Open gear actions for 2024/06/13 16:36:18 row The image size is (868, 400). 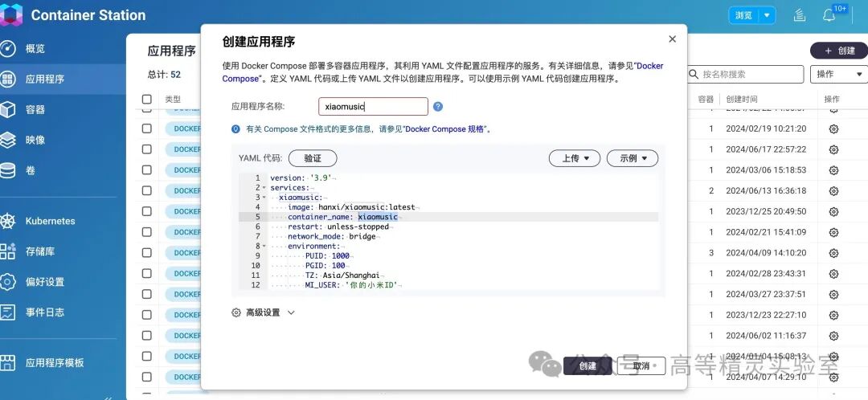point(833,191)
